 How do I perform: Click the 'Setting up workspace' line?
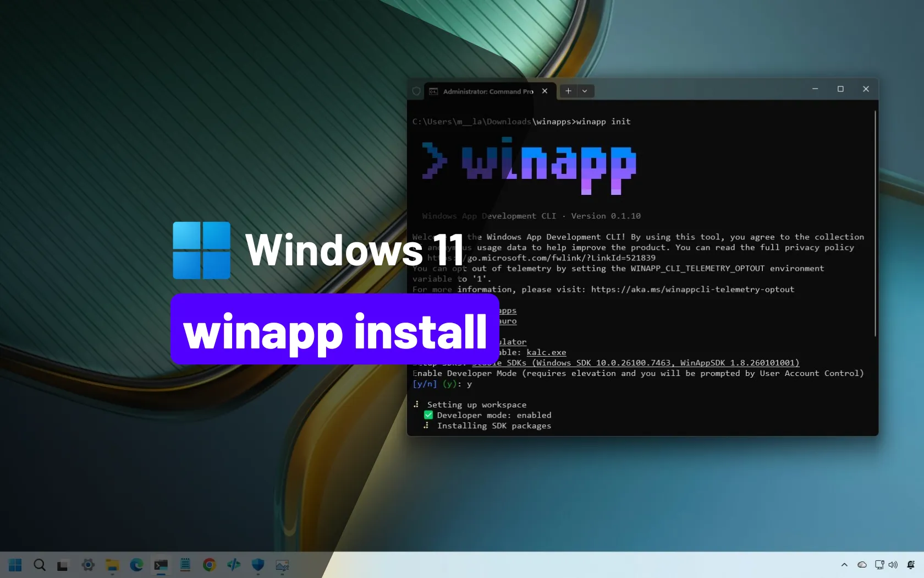pos(470,405)
